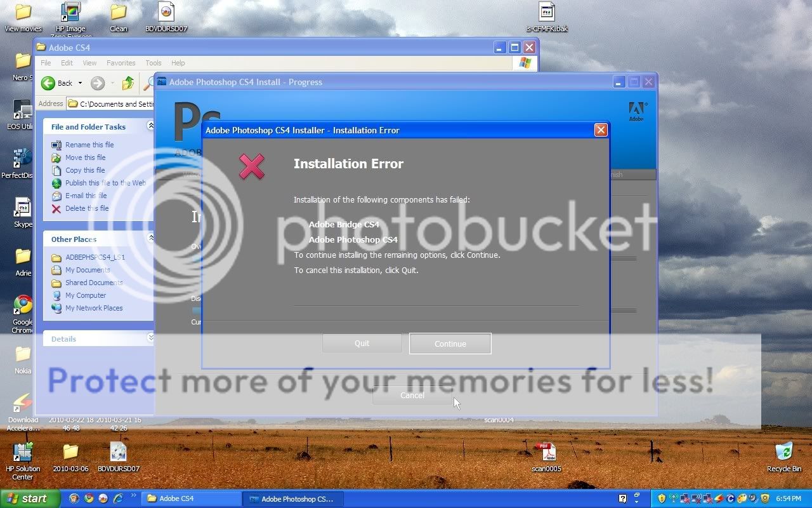Close the Installation Error dialog
Screen dimensions: 812x508
point(601,130)
